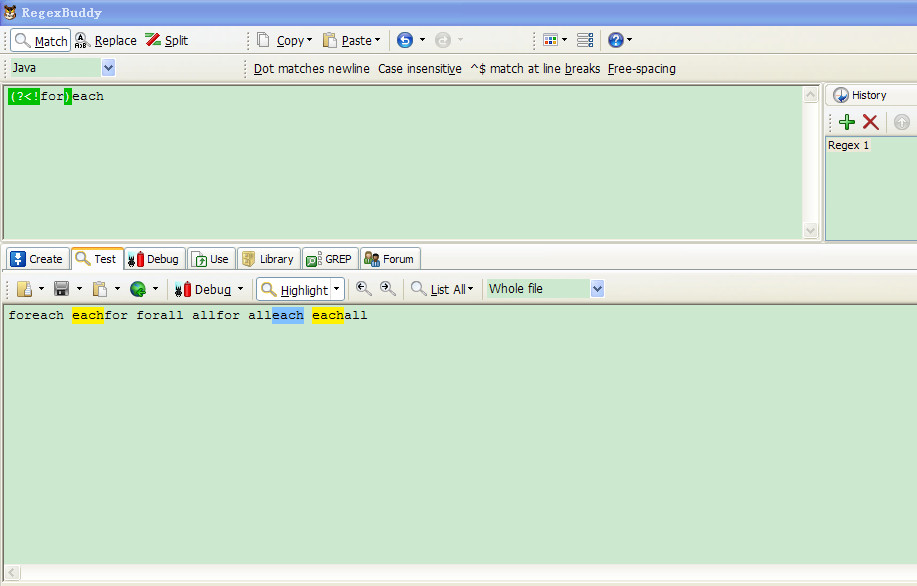Open the Copy dropdown arrow

pos(309,40)
